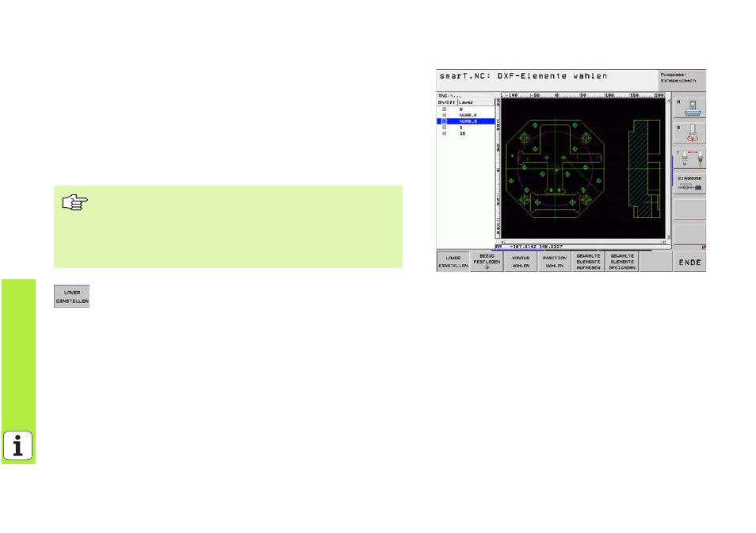Image resolution: width=756 pixels, height=533 pixels.
Task: Click GEWÄHLTE ELEMENTE AUFHEBEN soft key
Action: (588, 262)
